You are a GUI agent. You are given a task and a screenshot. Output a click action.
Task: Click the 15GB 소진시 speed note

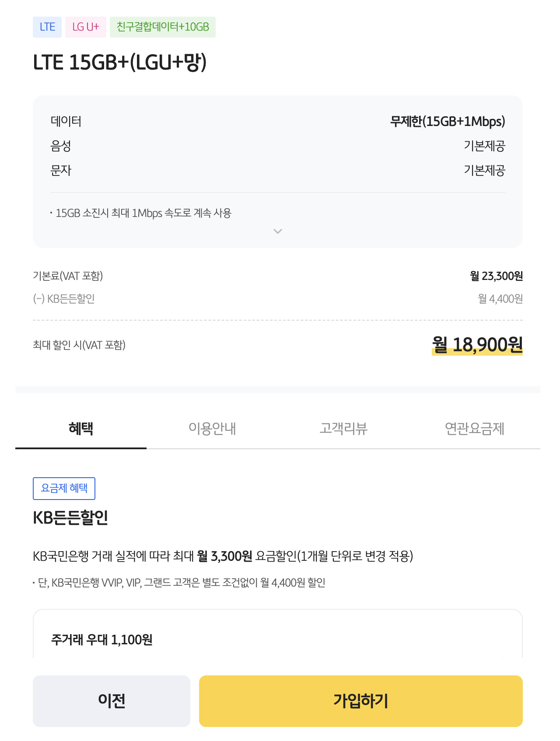click(143, 213)
